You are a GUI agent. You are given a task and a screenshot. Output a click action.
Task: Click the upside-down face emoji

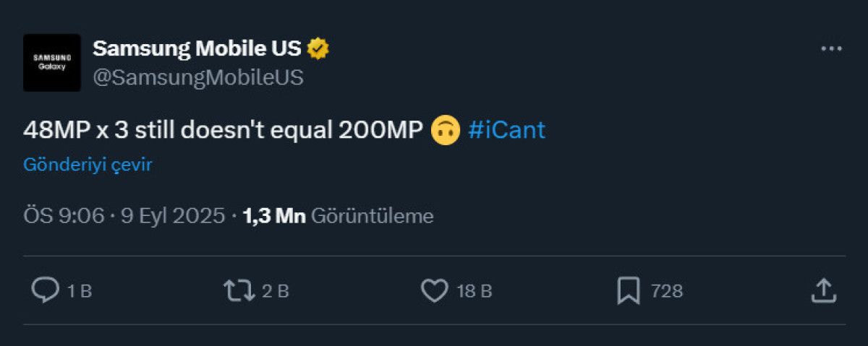click(446, 131)
